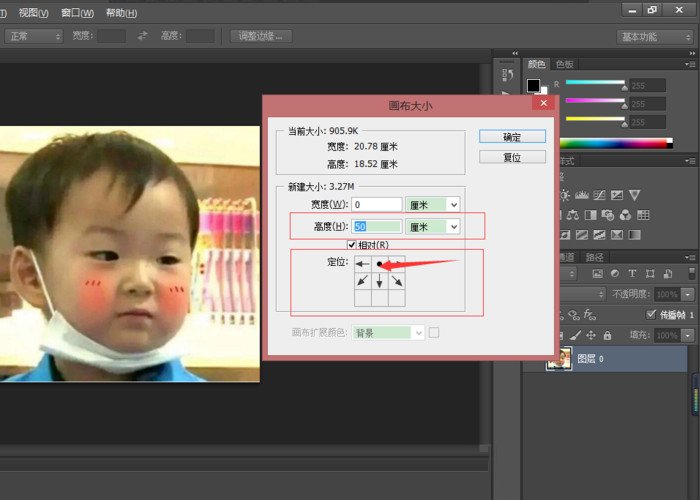Filter layers by adjustment layers icon
Screen dimensions: 700x500
coord(615,274)
